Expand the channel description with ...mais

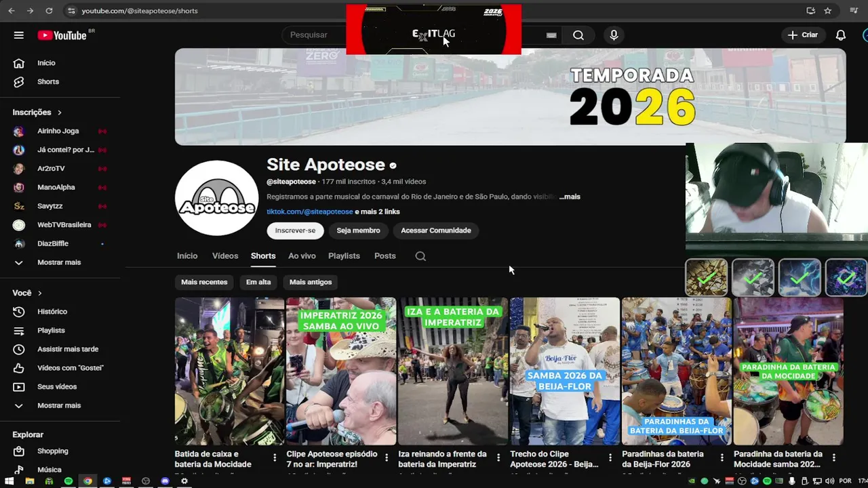(x=570, y=197)
